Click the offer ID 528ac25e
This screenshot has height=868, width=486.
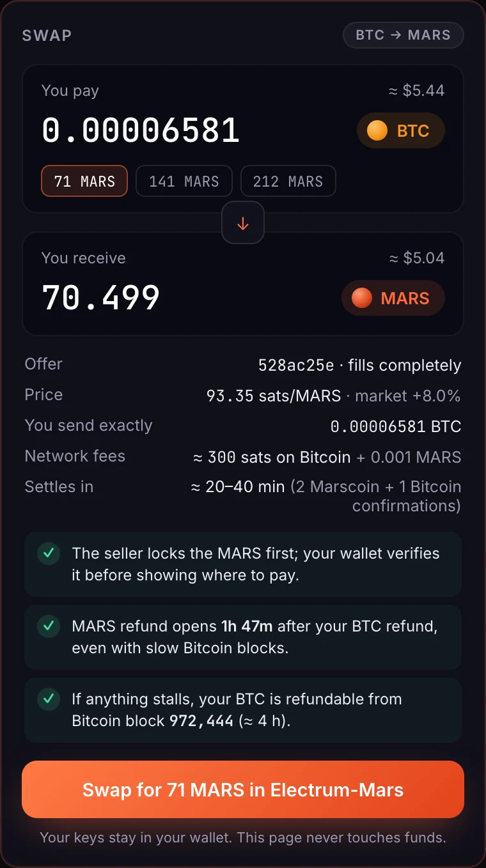[296, 366]
